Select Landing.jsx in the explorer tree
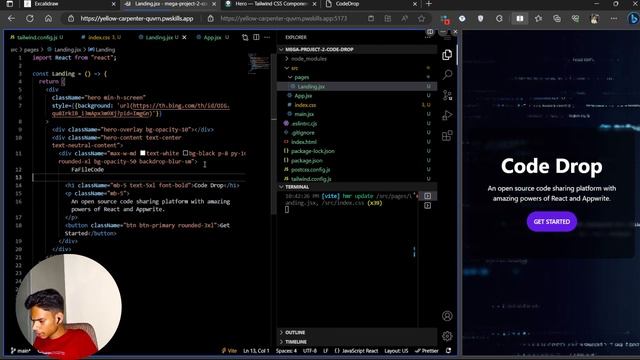 (x=357, y=87)
